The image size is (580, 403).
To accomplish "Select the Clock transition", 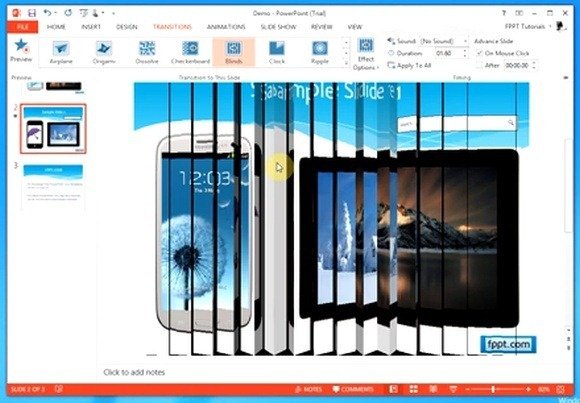I will point(277,52).
